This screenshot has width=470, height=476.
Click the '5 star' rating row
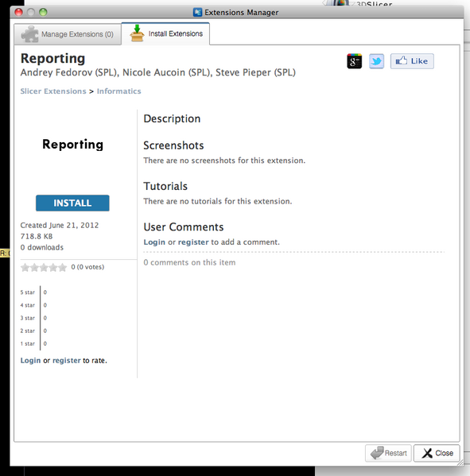33,292
